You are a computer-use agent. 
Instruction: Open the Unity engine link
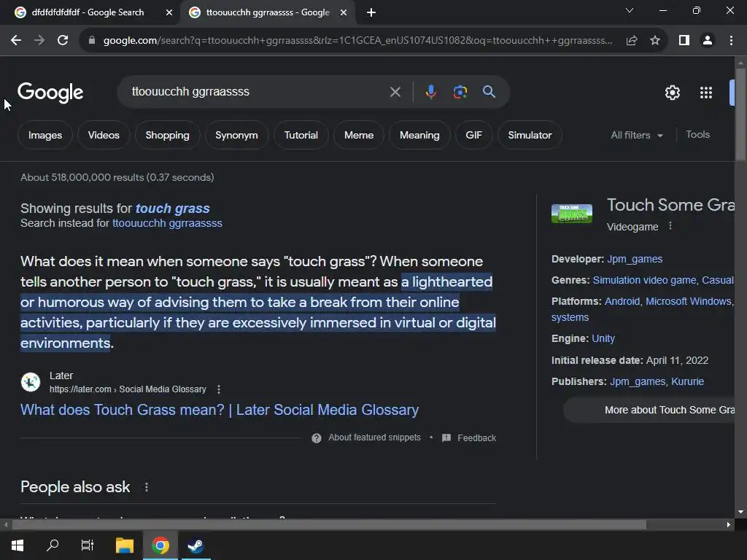click(x=603, y=338)
